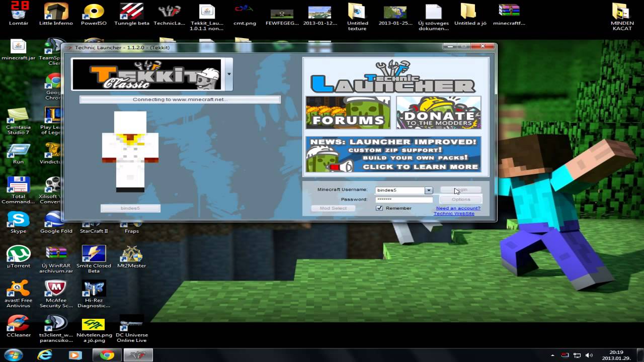Open the Lomtár recycle bin icon
This screenshot has height=362, width=644.
[x=19, y=14]
